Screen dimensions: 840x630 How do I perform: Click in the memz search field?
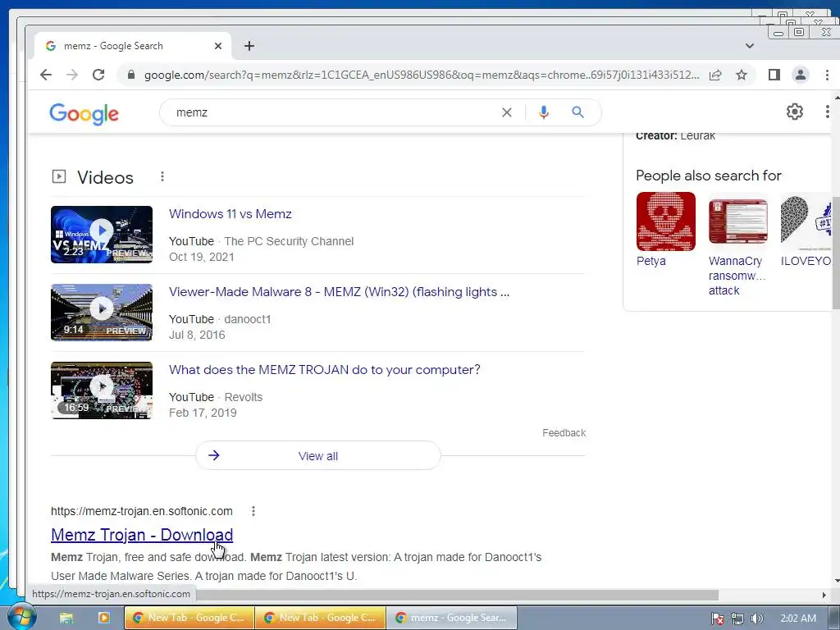coord(332,112)
